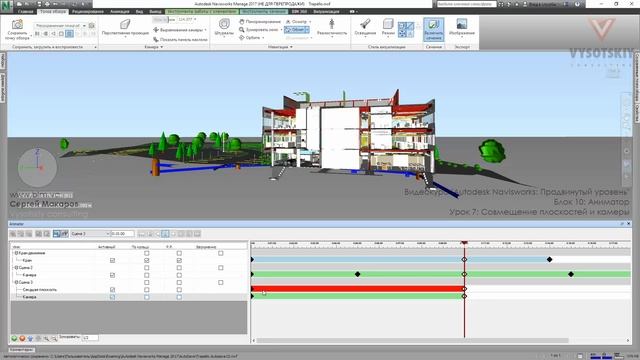Click Animator change transparency icon

[47, 234]
